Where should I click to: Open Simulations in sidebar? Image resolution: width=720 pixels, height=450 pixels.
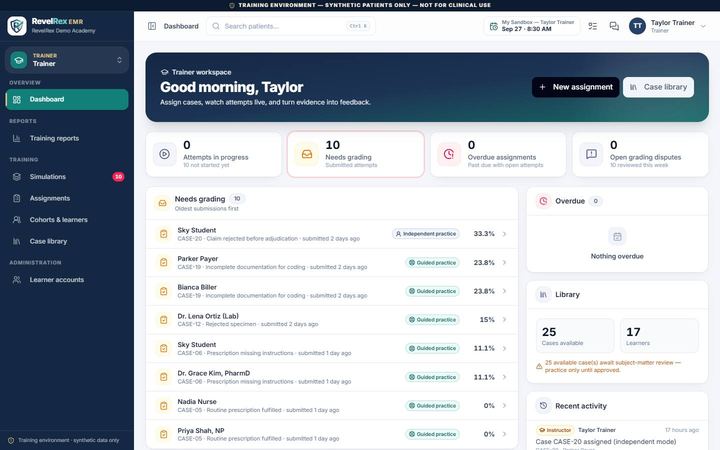pyautogui.click(x=67, y=177)
